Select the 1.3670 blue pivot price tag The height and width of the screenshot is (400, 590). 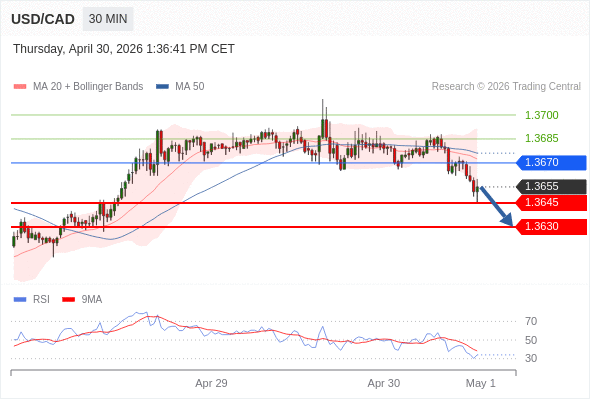[x=551, y=163]
